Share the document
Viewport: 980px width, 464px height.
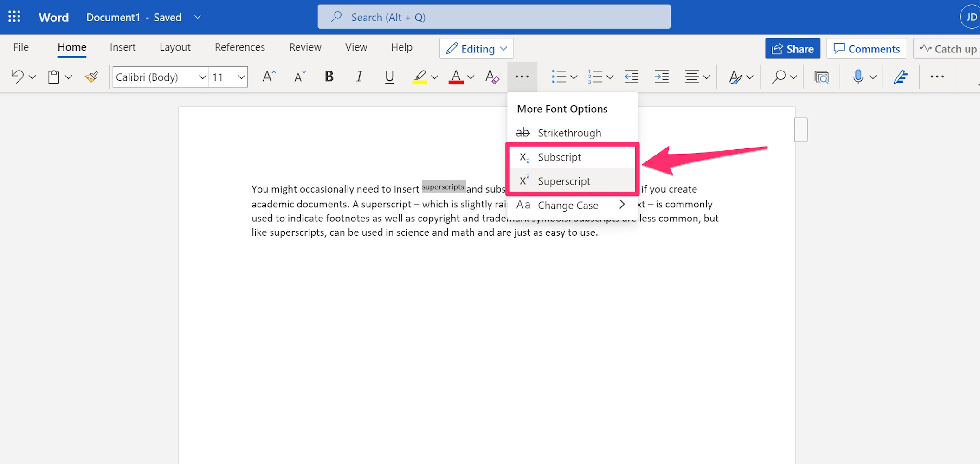(792, 48)
